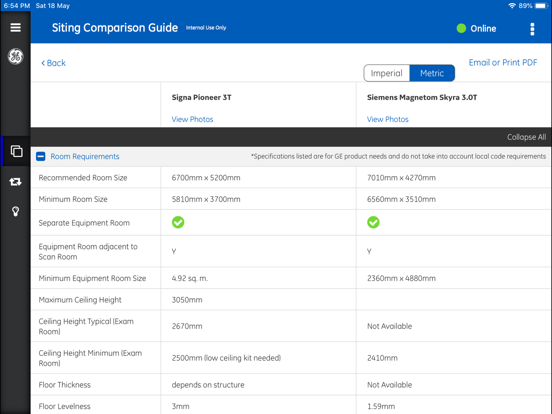Select the Siting Comparison Guide title

coord(115,28)
